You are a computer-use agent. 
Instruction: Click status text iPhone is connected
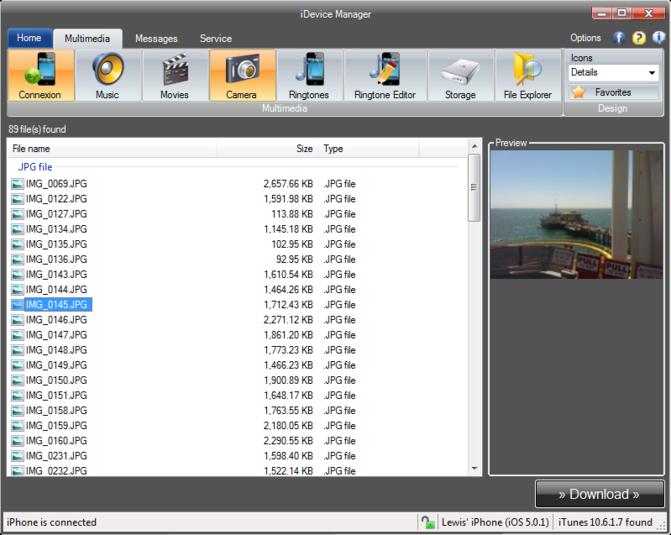click(x=51, y=522)
